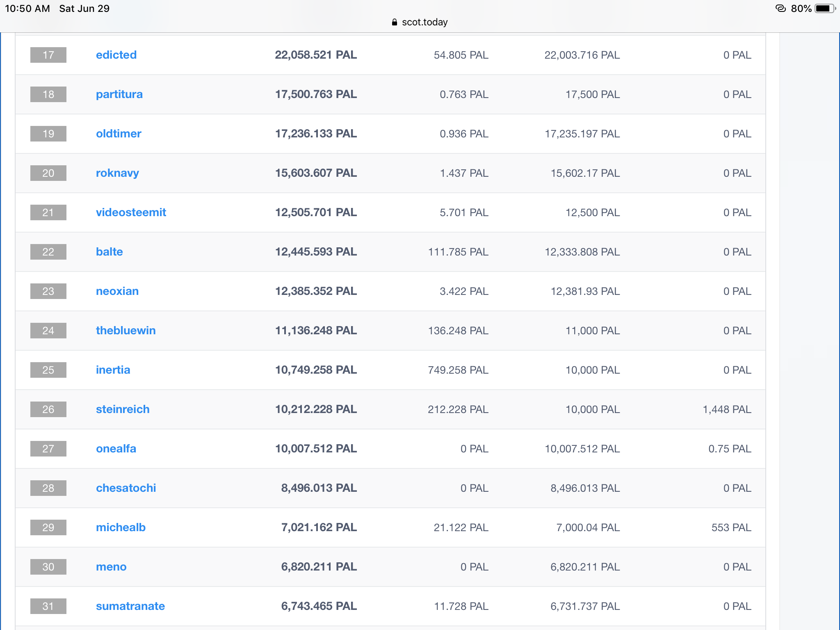This screenshot has height=630, width=840.
Task: Open the steinreich user link
Action: point(123,409)
